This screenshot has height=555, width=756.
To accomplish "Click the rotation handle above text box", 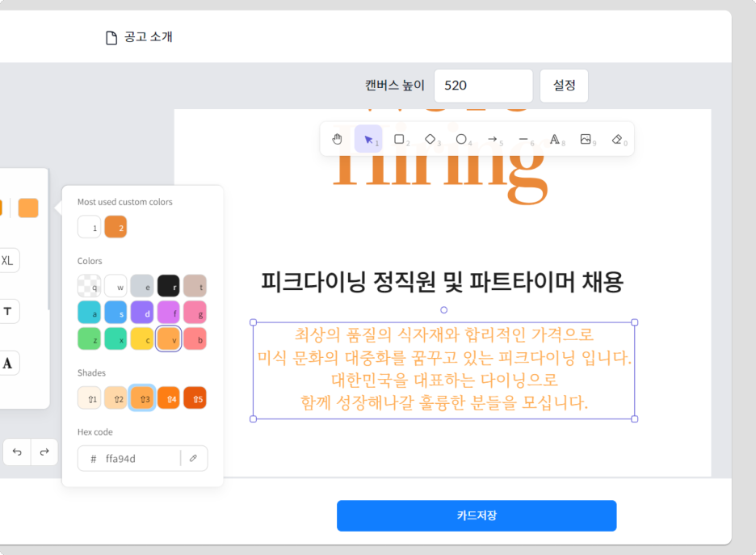I will click(443, 310).
